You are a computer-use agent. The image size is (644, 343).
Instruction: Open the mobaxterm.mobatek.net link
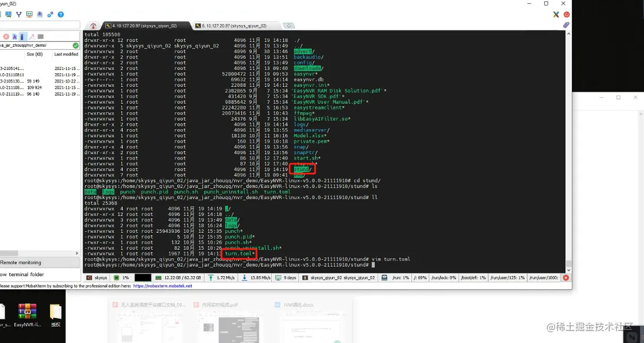click(x=163, y=286)
